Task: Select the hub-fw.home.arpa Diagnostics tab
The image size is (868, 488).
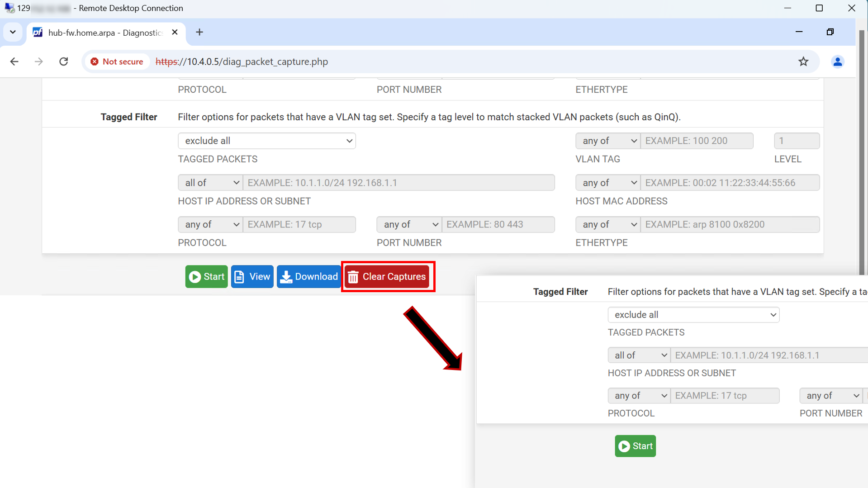Action: click(x=106, y=33)
